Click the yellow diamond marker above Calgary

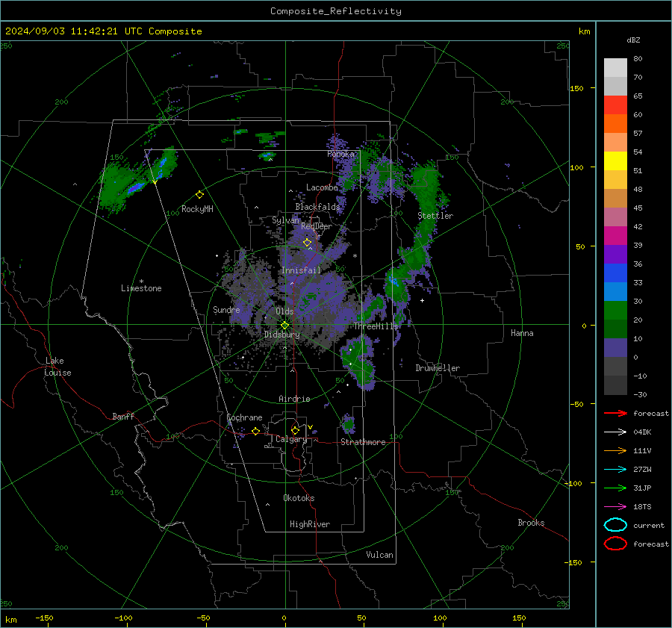(x=295, y=430)
